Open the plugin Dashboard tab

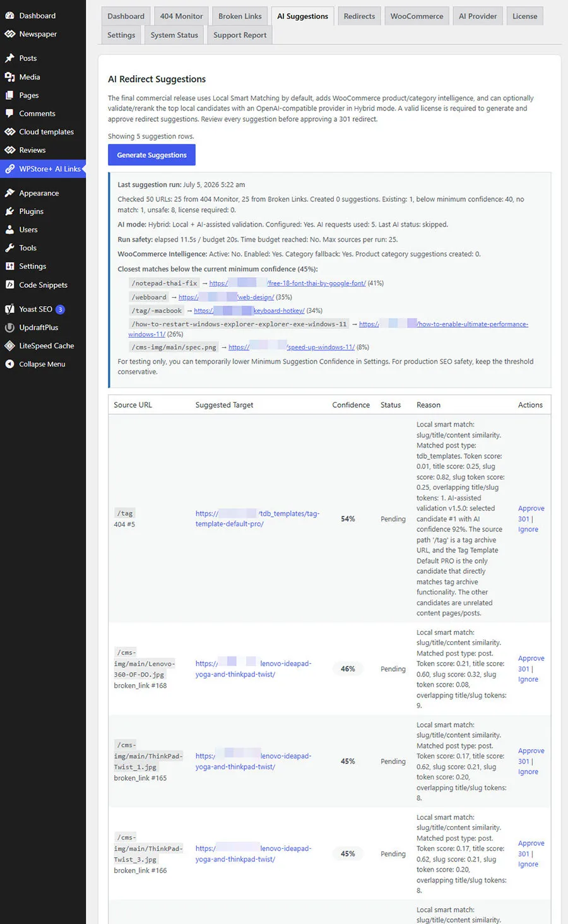126,16
